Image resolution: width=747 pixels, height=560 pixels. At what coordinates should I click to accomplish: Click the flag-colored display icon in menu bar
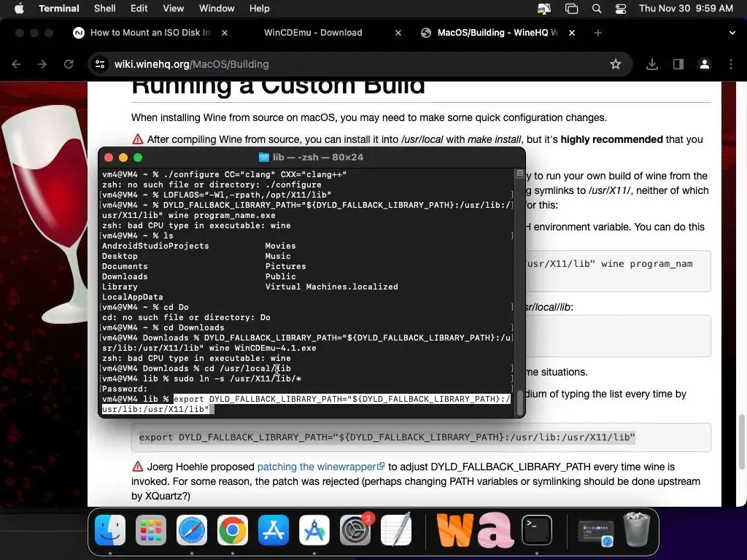[544, 9]
